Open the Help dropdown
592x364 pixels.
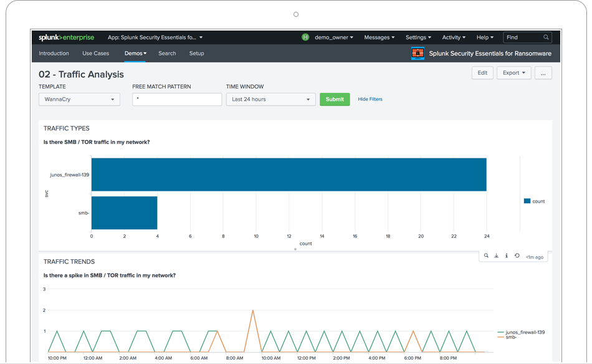click(x=485, y=37)
